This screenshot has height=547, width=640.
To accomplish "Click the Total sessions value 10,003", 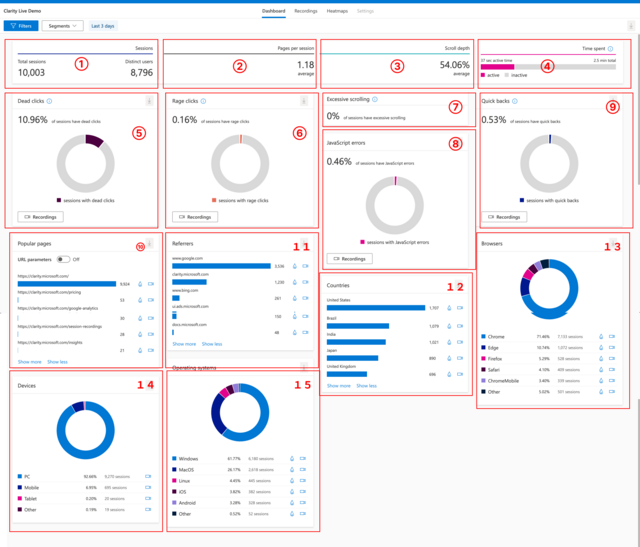I will [x=31, y=72].
